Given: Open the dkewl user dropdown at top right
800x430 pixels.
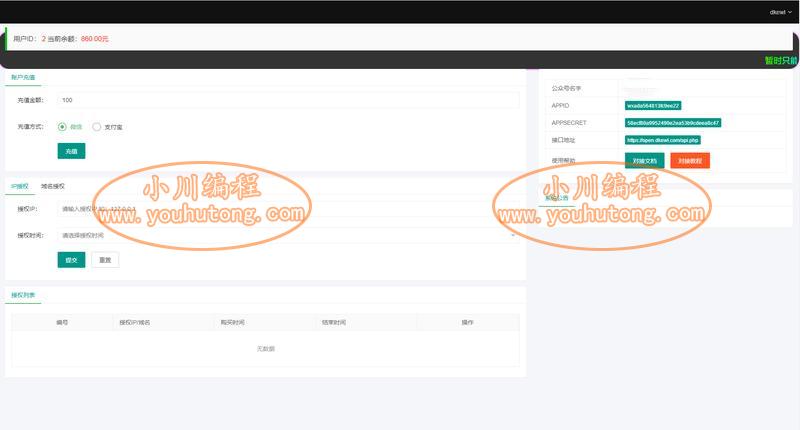Looking at the screenshot, I should click(x=781, y=12).
